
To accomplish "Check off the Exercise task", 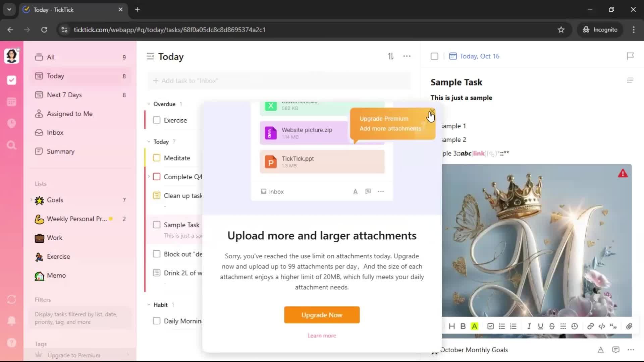I will [157, 120].
